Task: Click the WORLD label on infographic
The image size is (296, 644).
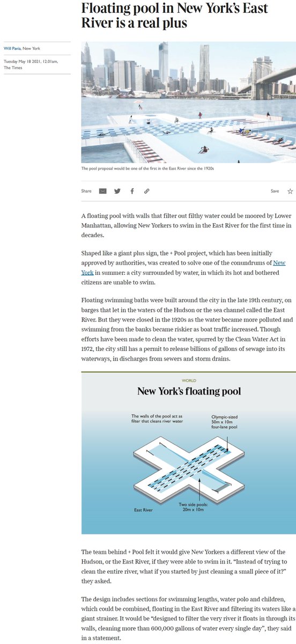Action: (x=189, y=380)
